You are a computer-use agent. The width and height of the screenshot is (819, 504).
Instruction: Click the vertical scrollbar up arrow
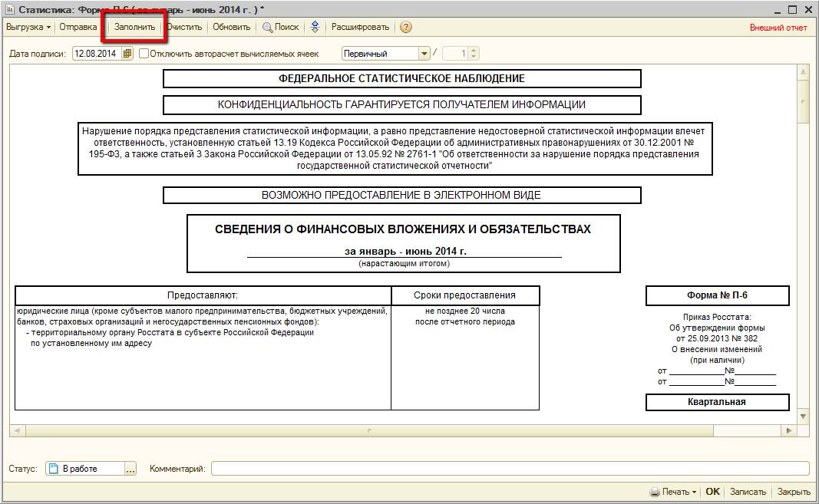(x=804, y=73)
